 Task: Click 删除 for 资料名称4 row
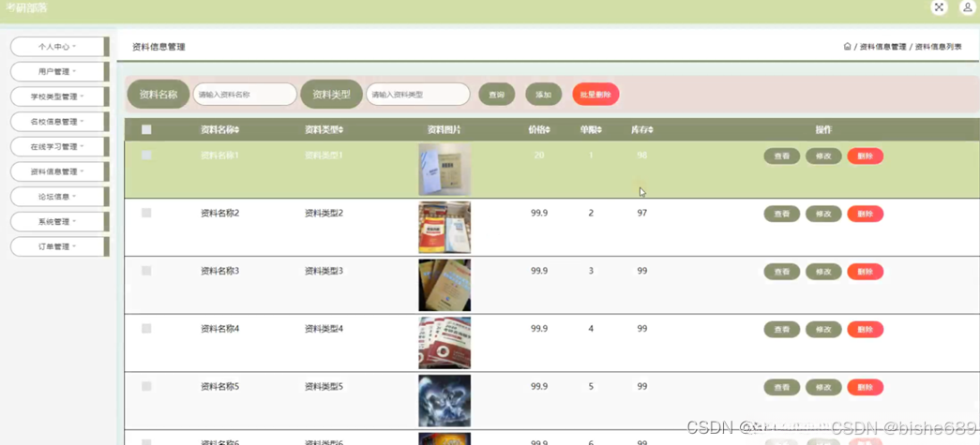coord(865,330)
